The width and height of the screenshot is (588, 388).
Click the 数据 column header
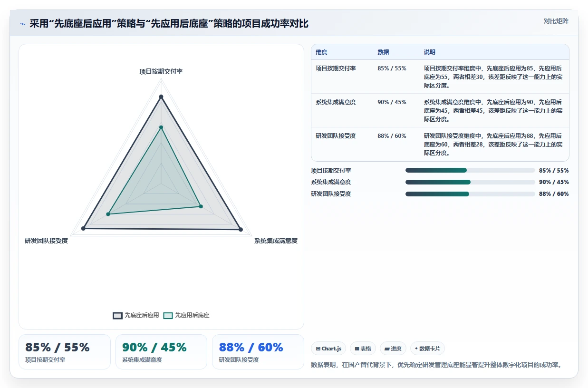(x=383, y=52)
